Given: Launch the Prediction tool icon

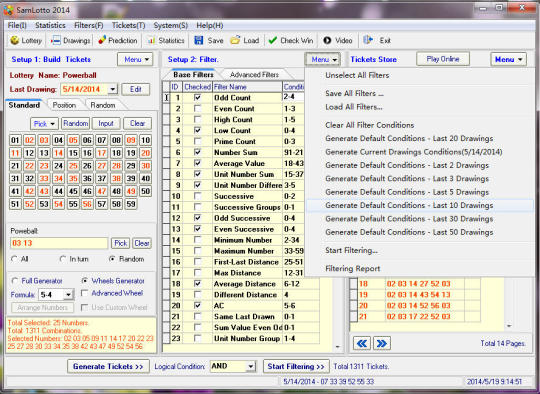Looking at the screenshot, I should coord(102,40).
